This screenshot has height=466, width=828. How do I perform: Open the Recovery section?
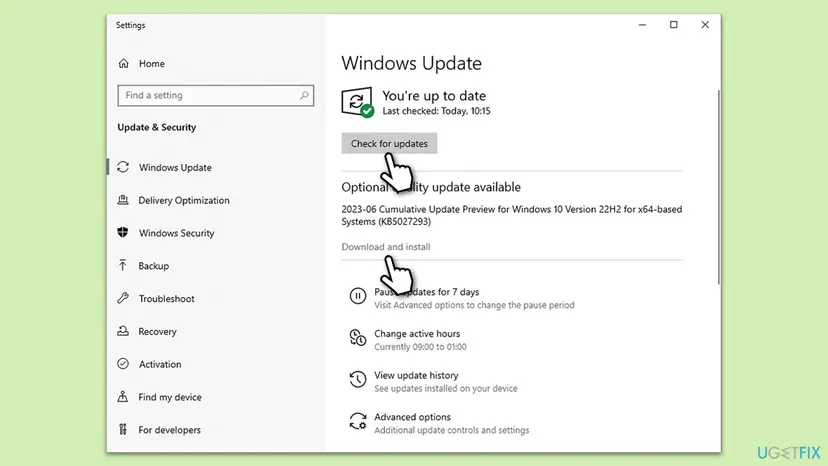point(157,331)
